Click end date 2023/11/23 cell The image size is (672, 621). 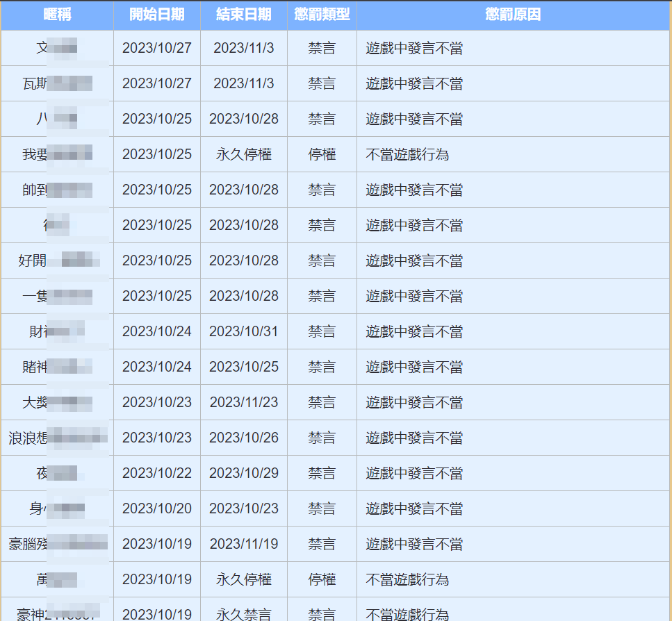click(243, 402)
